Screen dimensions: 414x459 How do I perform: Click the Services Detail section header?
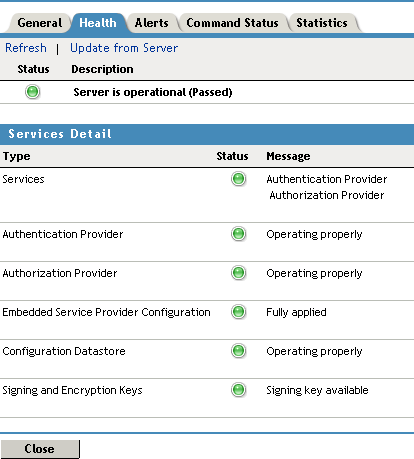[x=207, y=134]
